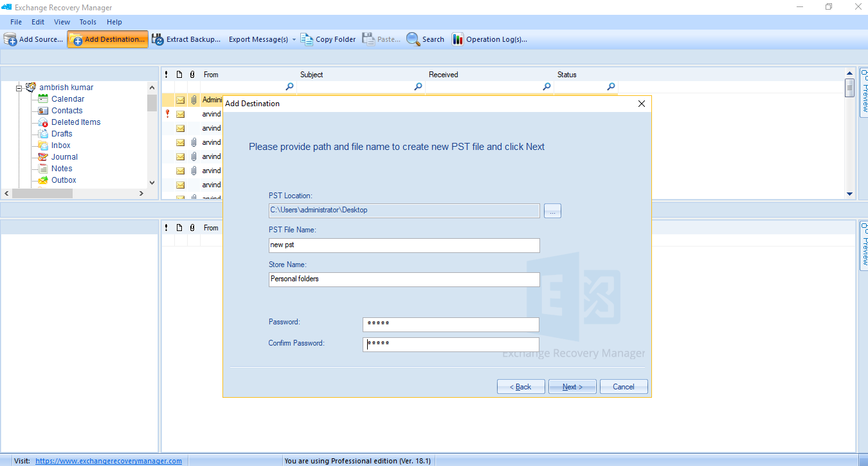Click the search icon in Status filter
This screenshot has height=466, width=868.
coord(611,87)
